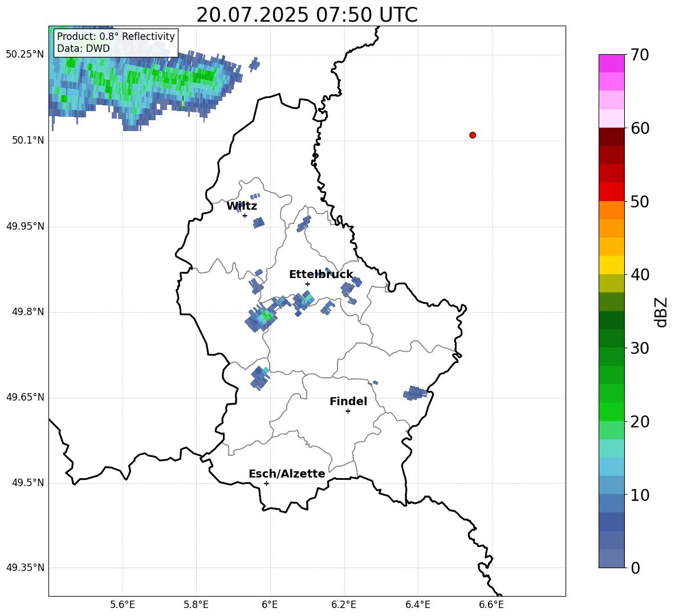Viewport: 675px width, 616px height.
Task: Click the 49.95°N latitude label
Action: (25, 226)
